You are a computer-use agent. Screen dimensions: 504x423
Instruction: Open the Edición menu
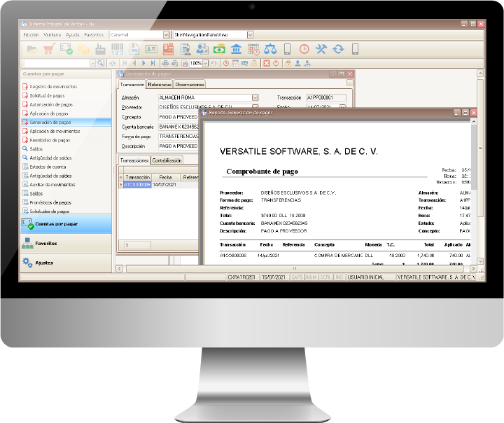(x=31, y=35)
